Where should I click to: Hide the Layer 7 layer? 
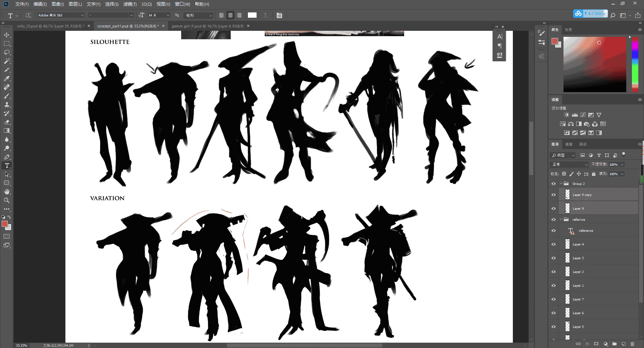[x=553, y=299]
